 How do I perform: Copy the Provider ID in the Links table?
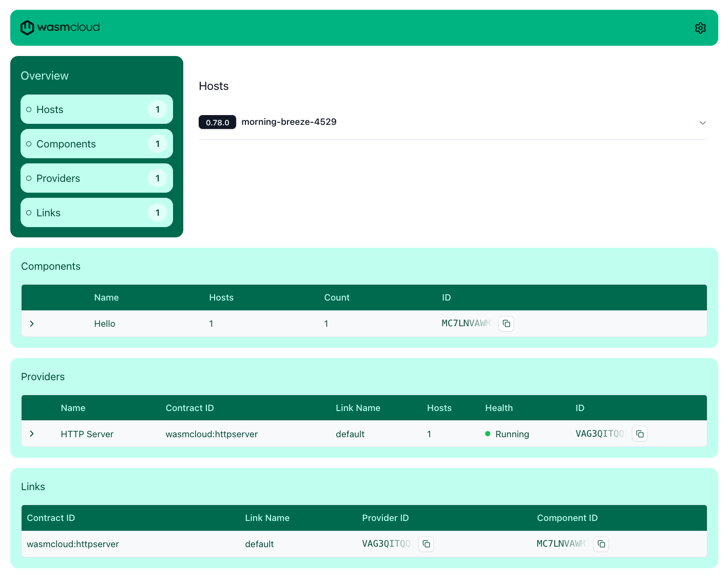click(426, 544)
